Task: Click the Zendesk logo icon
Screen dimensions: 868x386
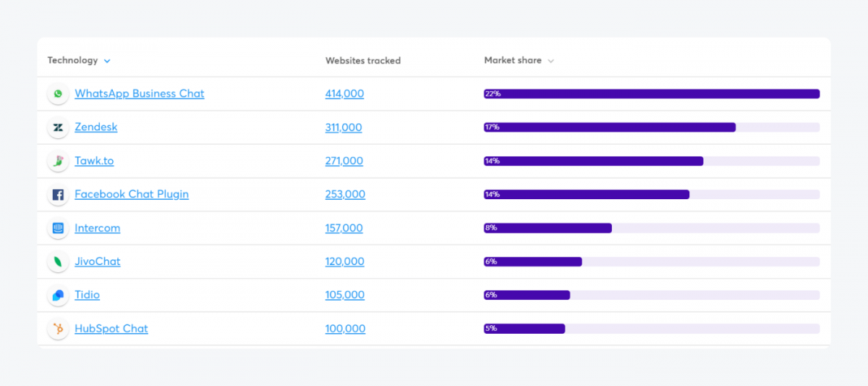Action: (x=58, y=127)
